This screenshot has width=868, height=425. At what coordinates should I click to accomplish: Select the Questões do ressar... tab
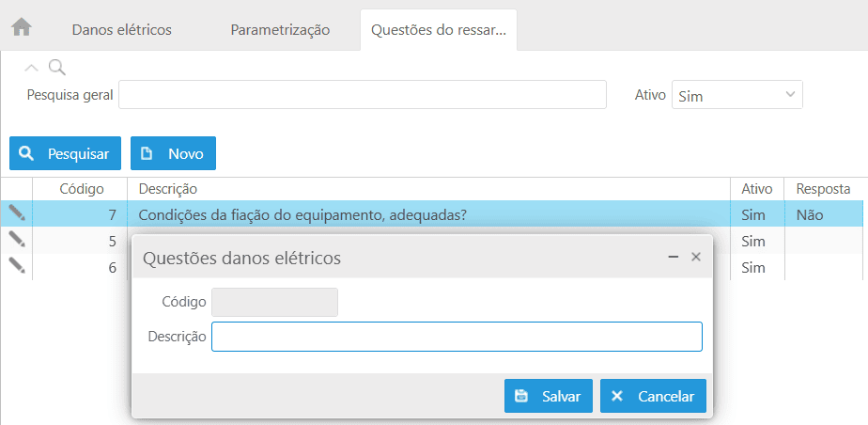coord(439,29)
